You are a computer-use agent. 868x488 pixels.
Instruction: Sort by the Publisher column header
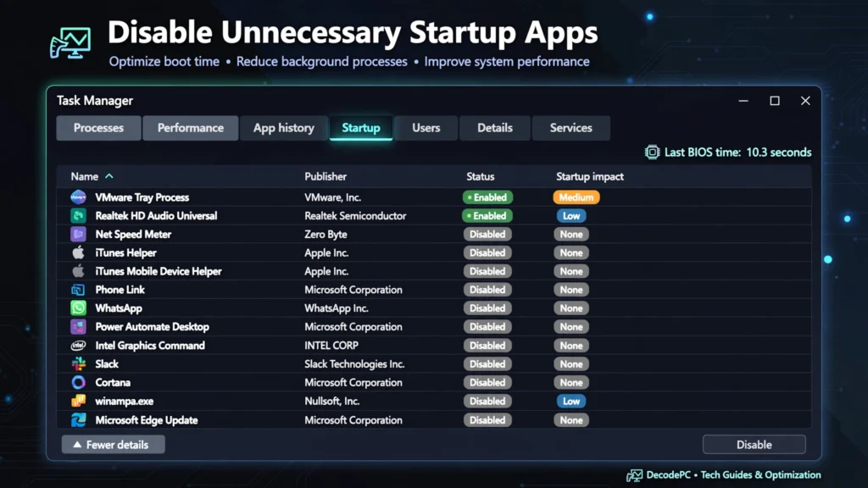click(x=325, y=176)
